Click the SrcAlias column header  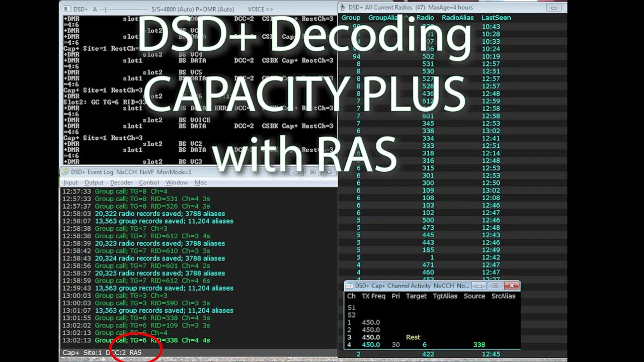click(504, 296)
